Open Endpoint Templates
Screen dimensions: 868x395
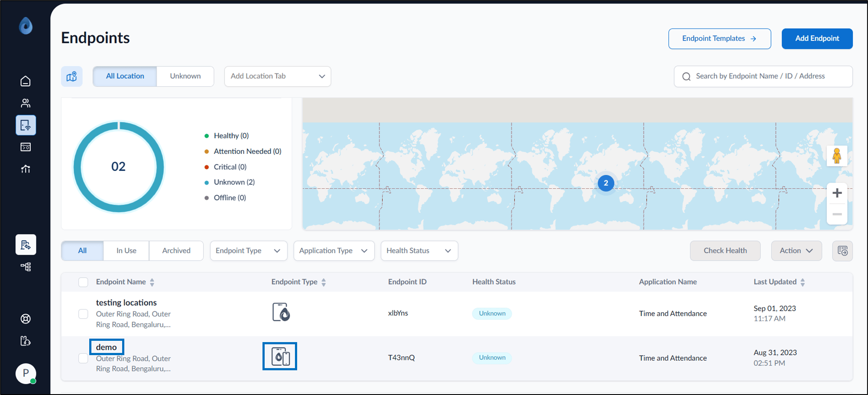[x=719, y=39]
